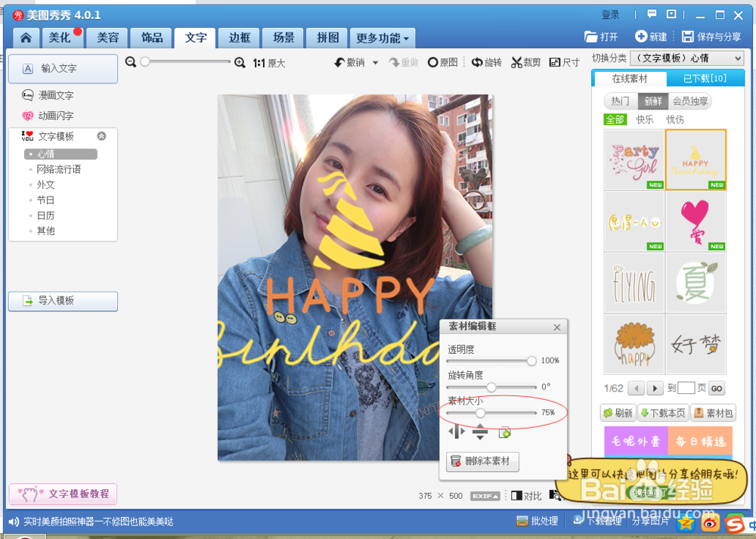Click the 打开 folder icon

tap(590, 36)
